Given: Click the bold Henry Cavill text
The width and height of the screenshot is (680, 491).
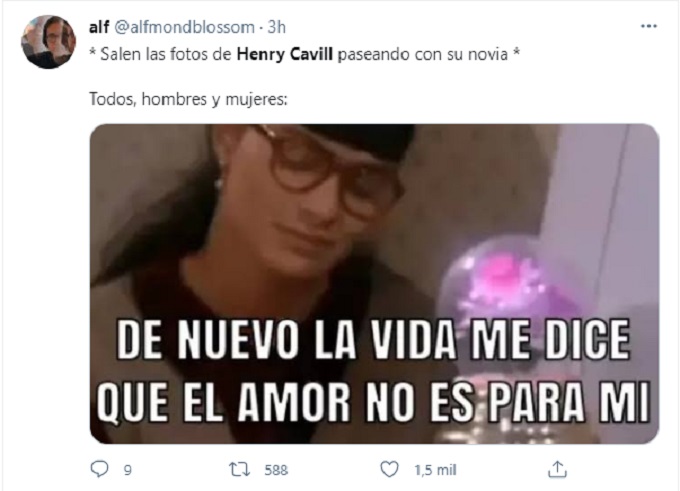Looking at the screenshot, I should tap(284, 55).
